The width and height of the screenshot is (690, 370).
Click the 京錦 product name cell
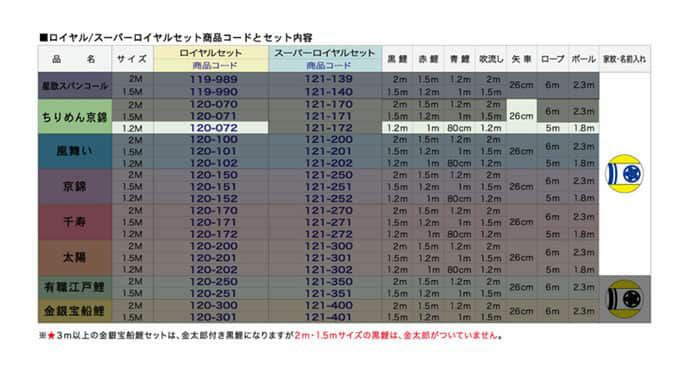point(75,187)
